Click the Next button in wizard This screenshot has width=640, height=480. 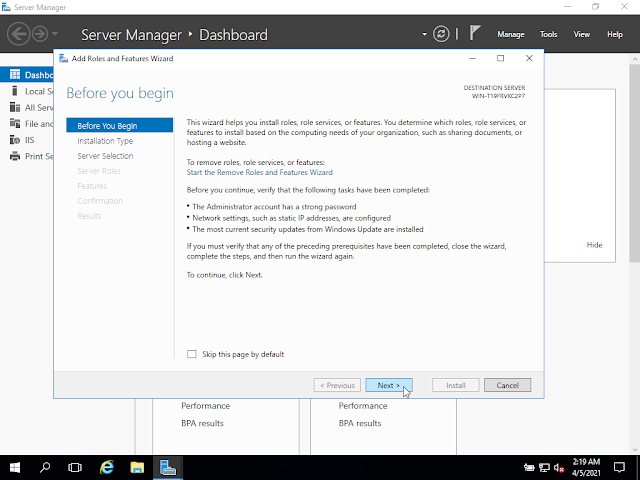click(389, 385)
